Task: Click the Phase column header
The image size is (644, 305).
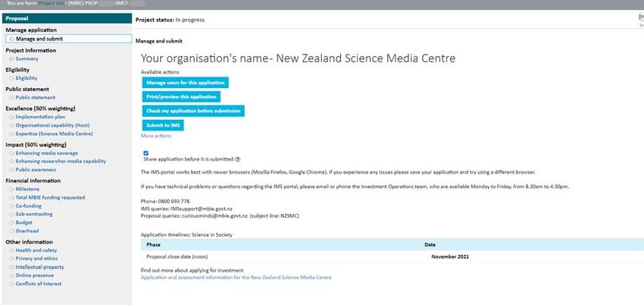Action: [x=154, y=244]
